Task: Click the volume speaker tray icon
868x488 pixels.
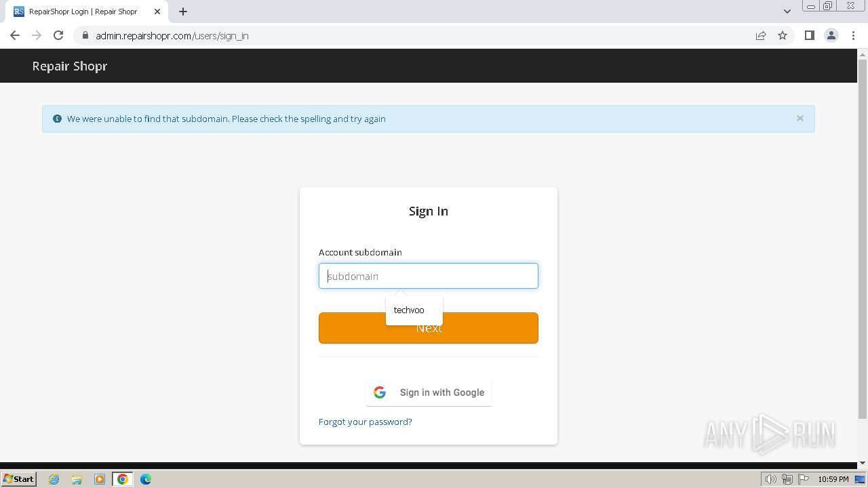Action: click(771, 479)
